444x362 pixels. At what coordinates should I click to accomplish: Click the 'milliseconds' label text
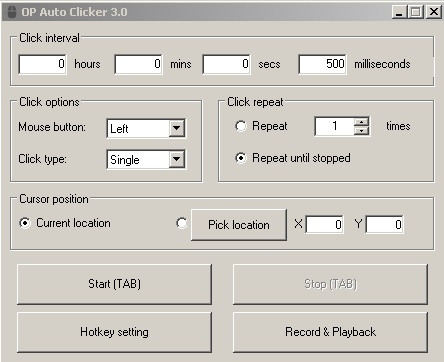[x=382, y=64]
